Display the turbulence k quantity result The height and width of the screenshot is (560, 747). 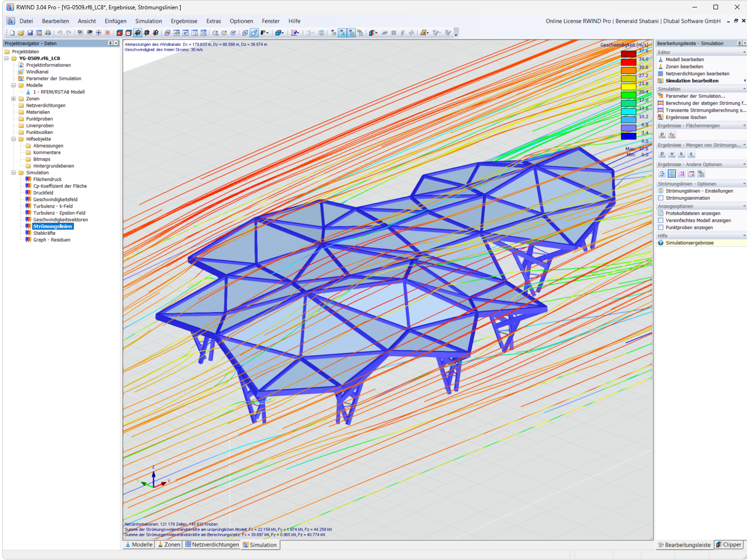tap(681, 154)
